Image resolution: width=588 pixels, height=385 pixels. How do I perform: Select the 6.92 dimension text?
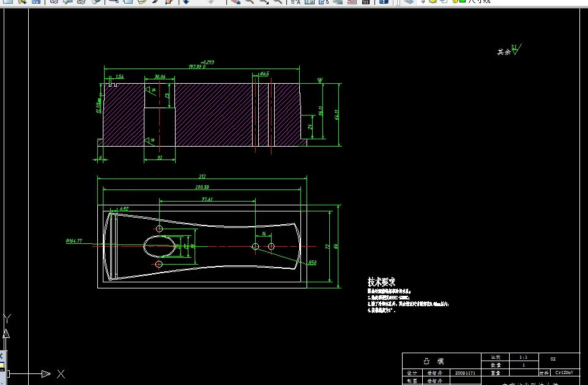click(x=124, y=208)
